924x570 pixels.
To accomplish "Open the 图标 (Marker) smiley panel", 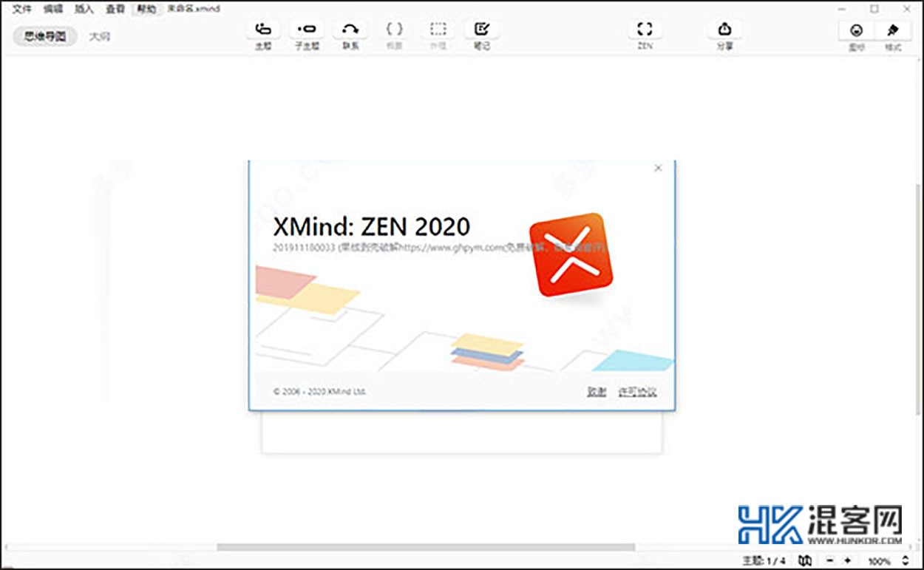I will [x=857, y=30].
